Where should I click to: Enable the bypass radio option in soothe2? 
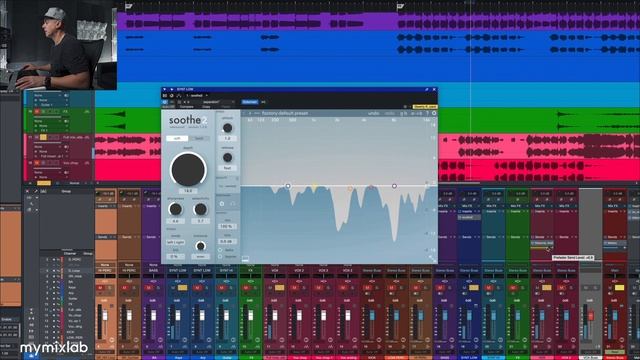pyautogui.click(x=220, y=257)
